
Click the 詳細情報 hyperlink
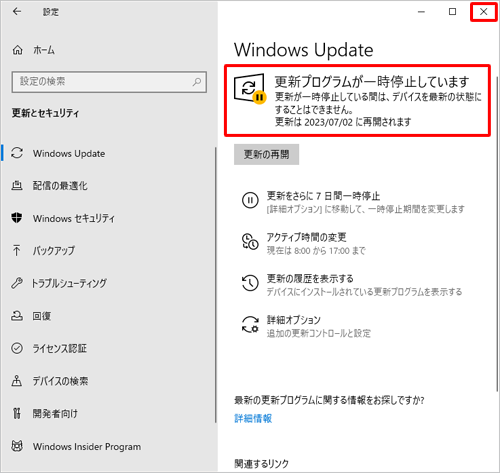click(x=253, y=418)
